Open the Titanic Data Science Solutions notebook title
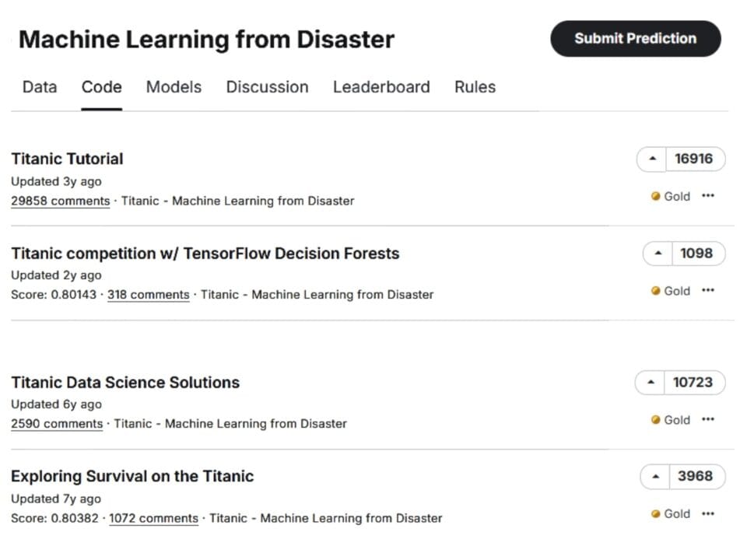 [x=125, y=383]
